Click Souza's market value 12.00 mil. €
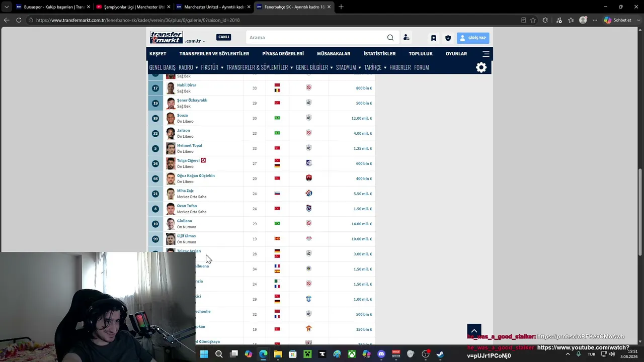 pos(362,118)
